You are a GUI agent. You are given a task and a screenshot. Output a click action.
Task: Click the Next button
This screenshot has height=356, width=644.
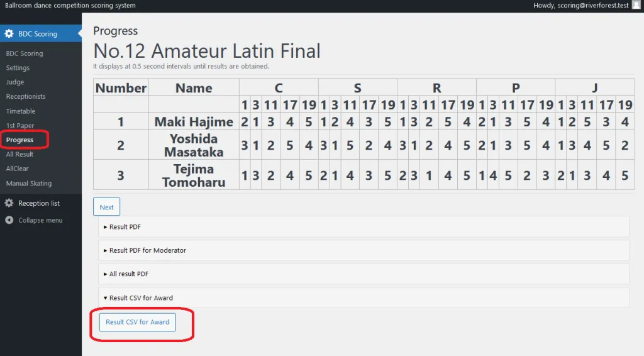click(106, 207)
